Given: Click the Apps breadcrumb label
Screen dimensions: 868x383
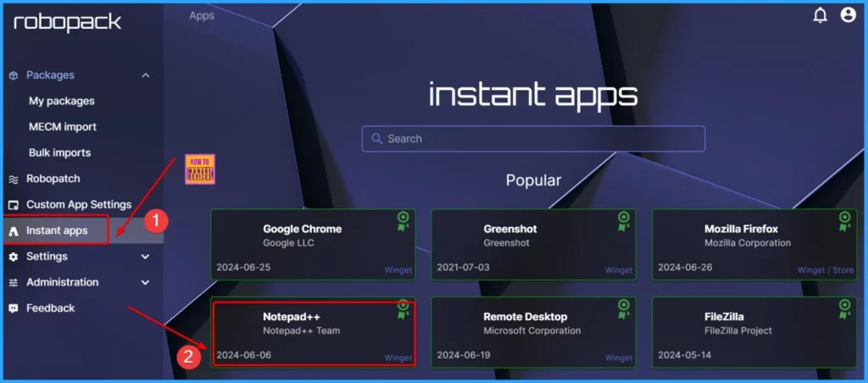Looking at the screenshot, I should tap(202, 15).
